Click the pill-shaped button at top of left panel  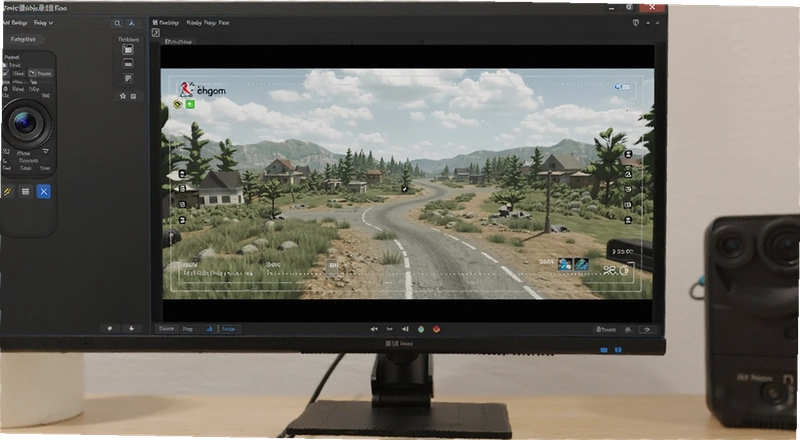tap(23, 39)
